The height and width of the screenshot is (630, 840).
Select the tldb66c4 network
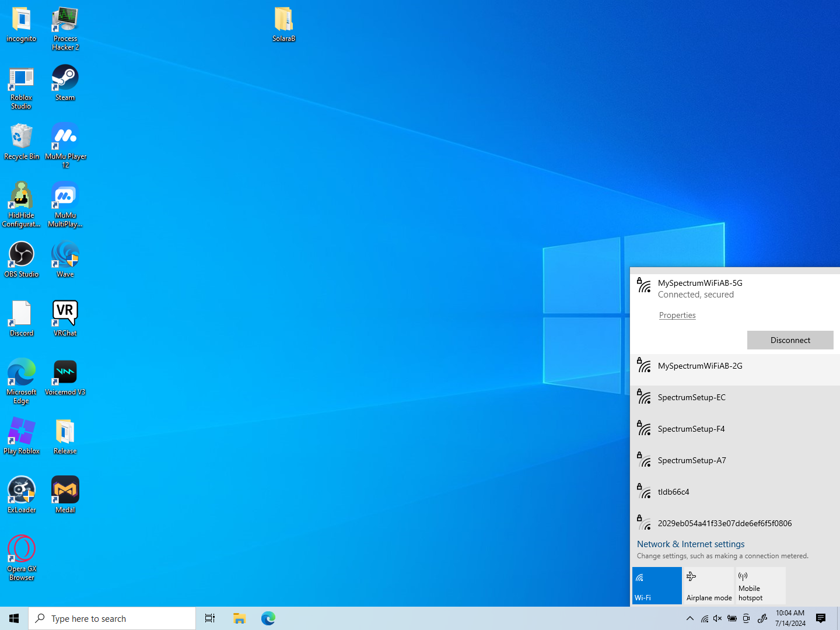(x=735, y=495)
